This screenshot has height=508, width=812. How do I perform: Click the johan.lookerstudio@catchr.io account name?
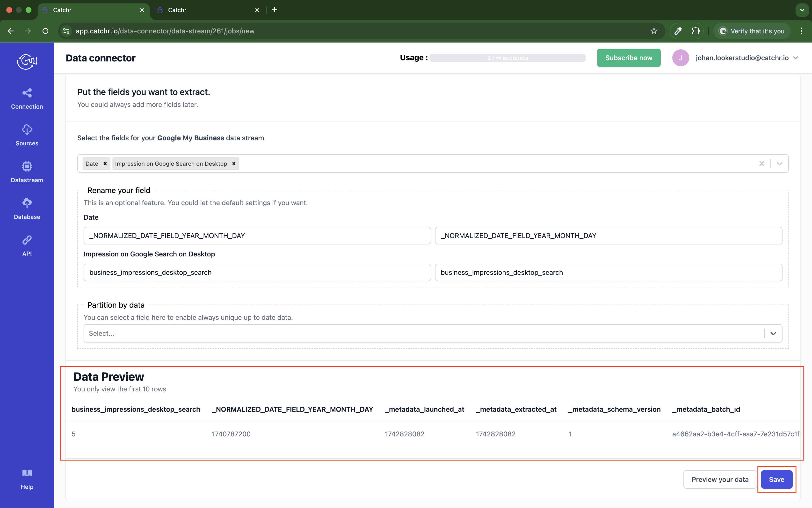[742, 58]
